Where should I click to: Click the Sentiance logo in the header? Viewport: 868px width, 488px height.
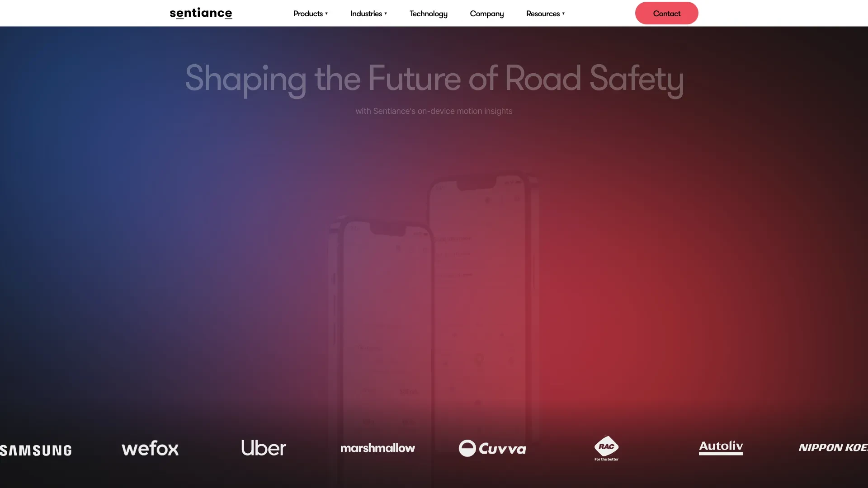click(x=200, y=13)
